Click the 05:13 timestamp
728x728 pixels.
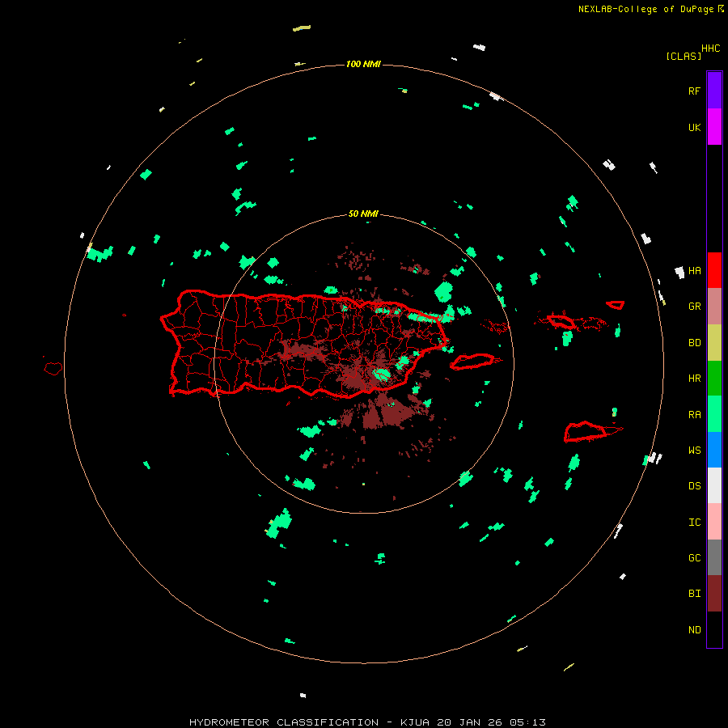527,722
